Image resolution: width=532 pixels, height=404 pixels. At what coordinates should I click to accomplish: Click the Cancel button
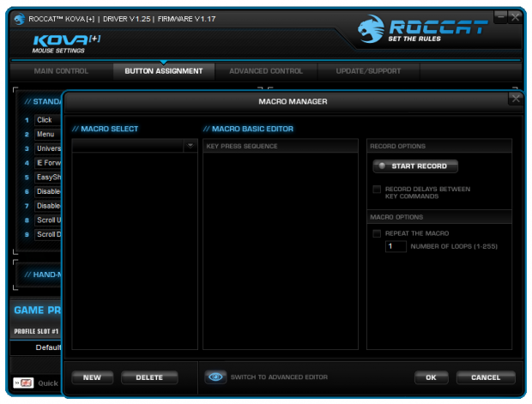486,377
